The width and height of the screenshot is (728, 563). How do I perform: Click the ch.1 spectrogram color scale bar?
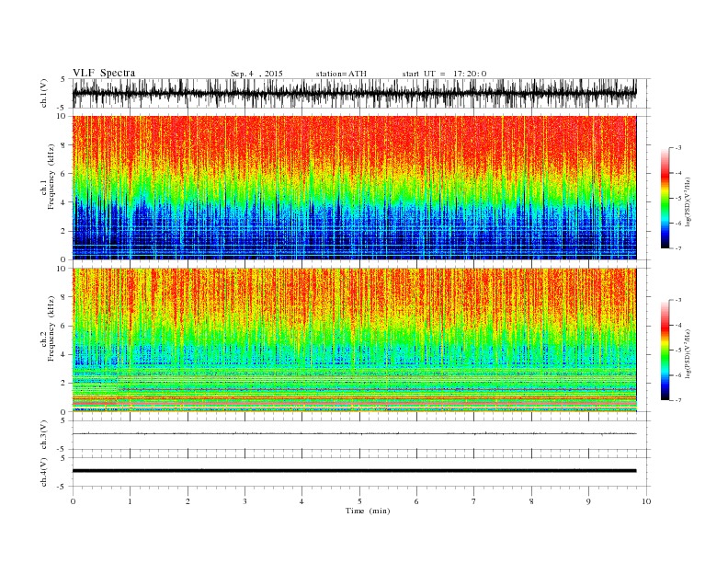665,199
